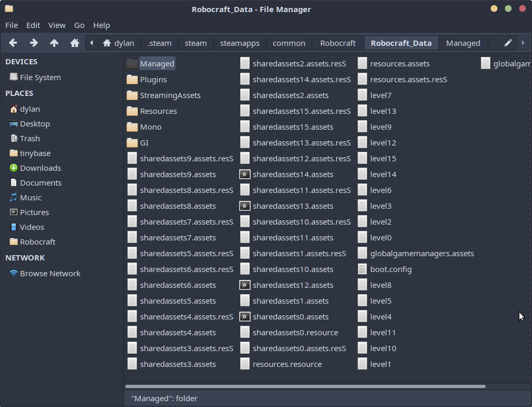Screen dimensions: 532x407
Task: Select the sharedassets12.assets file icon
Action: tap(245, 285)
